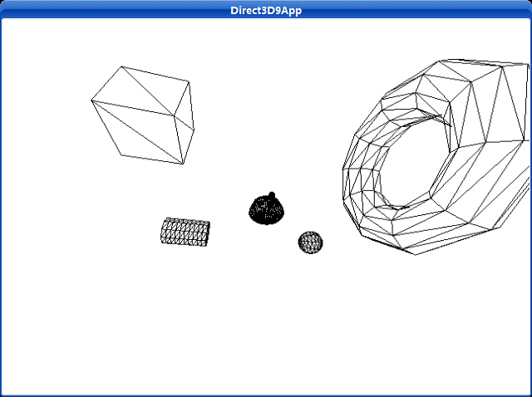Select the large wireframe torus
This screenshot has width=532, height=397.
click(436, 157)
